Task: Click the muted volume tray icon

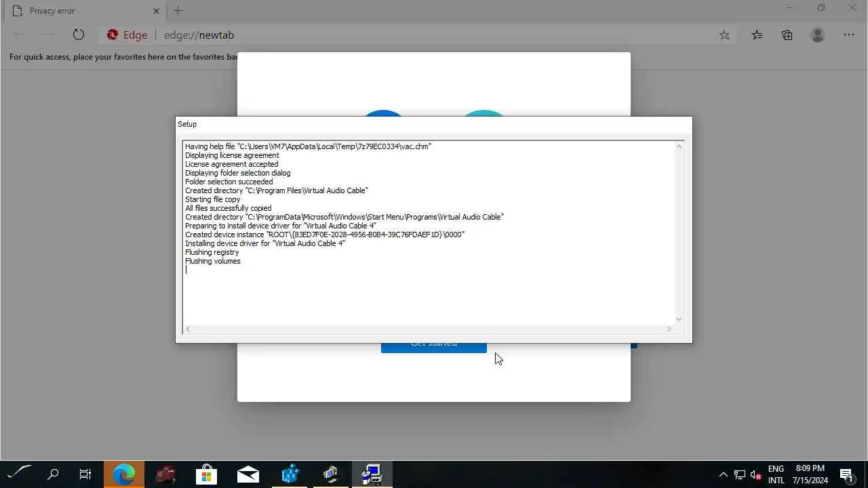Action: click(756, 474)
